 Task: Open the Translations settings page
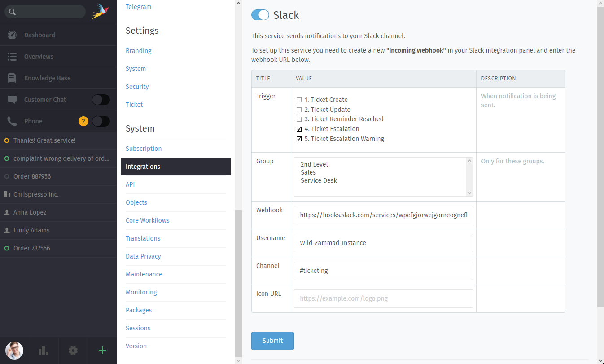143,238
